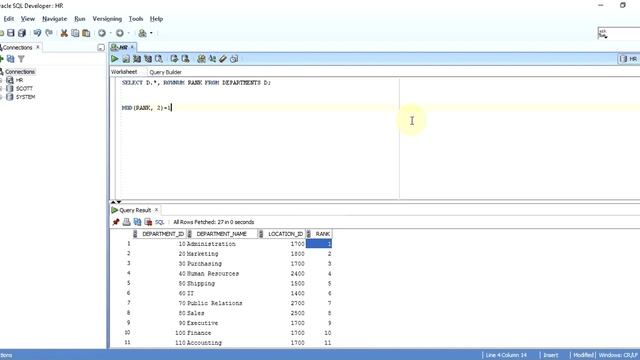The height and width of the screenshot is (360, 640).
Task: Click in the SQL editor on MOD(RANK, 2)=1 line
Action: click(x=147, y=108)
